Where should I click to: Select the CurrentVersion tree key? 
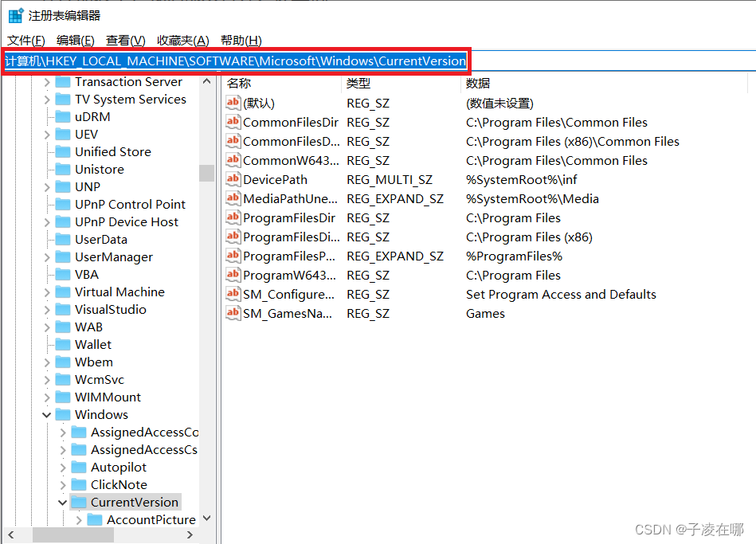(x=135, y=503)
